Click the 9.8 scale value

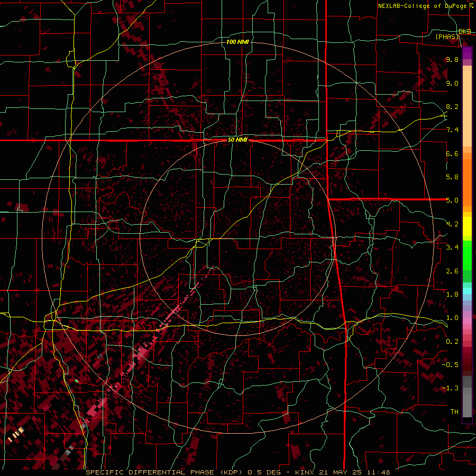pyautogui.click(x=452, y=60)
